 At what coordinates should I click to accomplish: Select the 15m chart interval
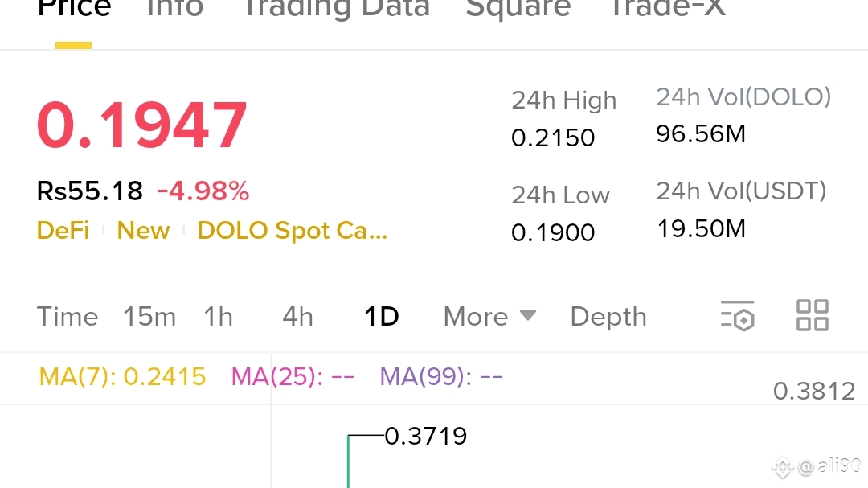pyautogui.click(x=149, y=317)
